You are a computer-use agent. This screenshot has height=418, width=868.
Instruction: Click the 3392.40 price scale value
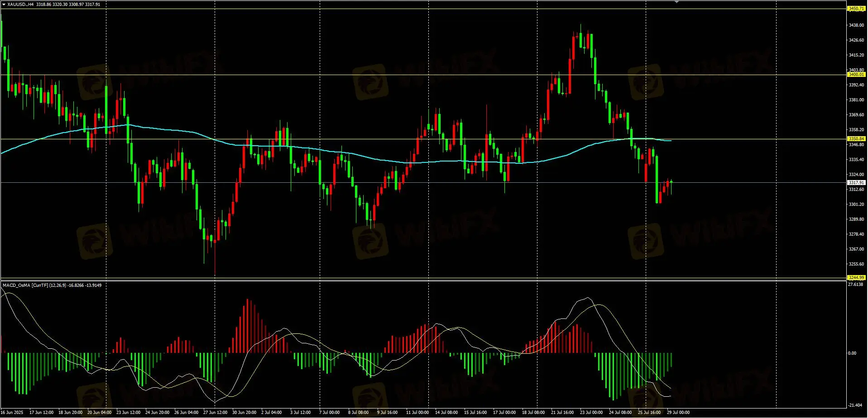click(x=856, y=85)
